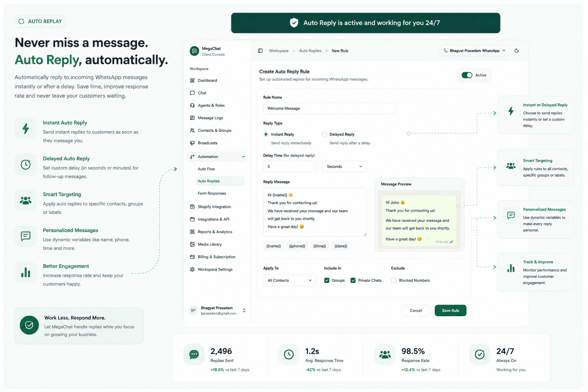Insert the {{name}} variable chip
This screenshot has height=392, width=588.
click(x=274, y=246)
